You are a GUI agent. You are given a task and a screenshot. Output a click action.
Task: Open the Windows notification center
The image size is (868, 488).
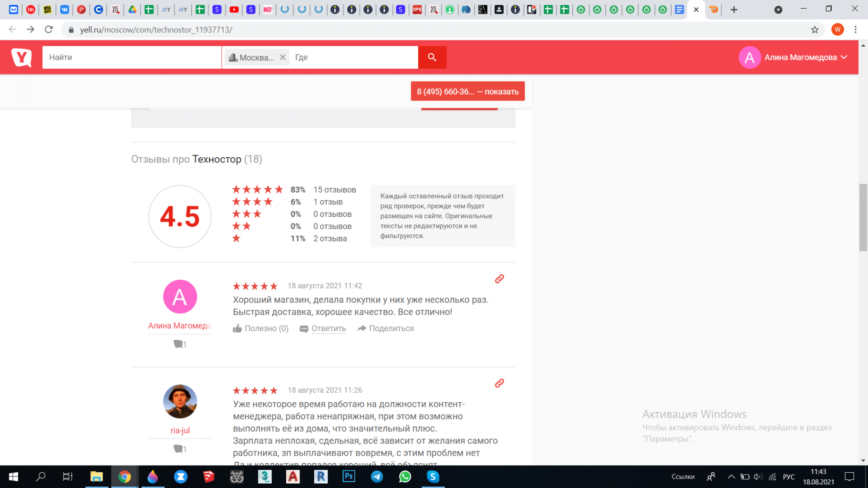tap(849, 477)
